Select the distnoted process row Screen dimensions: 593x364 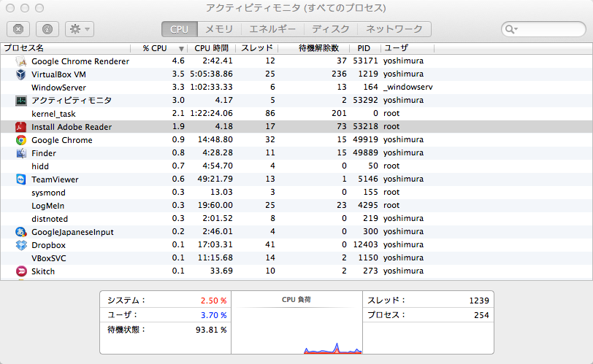[x=296, y=219]
